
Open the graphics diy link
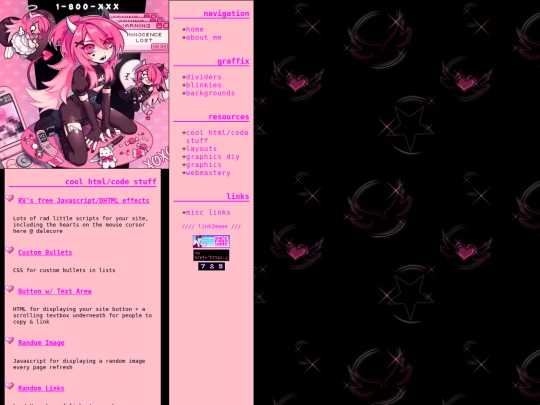tap(212, 157)
